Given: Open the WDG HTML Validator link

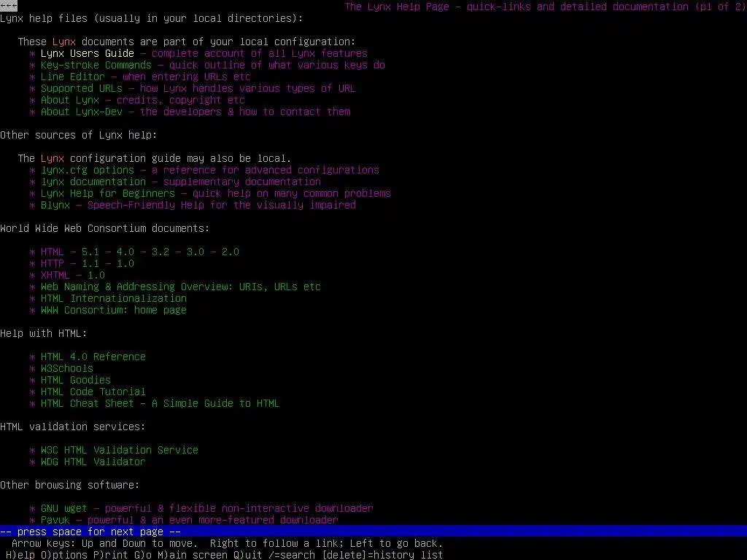Looking at the screenshot, I should 93,462.
